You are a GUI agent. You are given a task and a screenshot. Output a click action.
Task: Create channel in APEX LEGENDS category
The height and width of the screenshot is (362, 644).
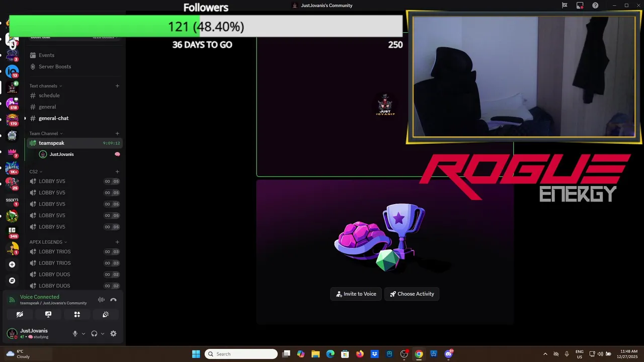point(117,242)
